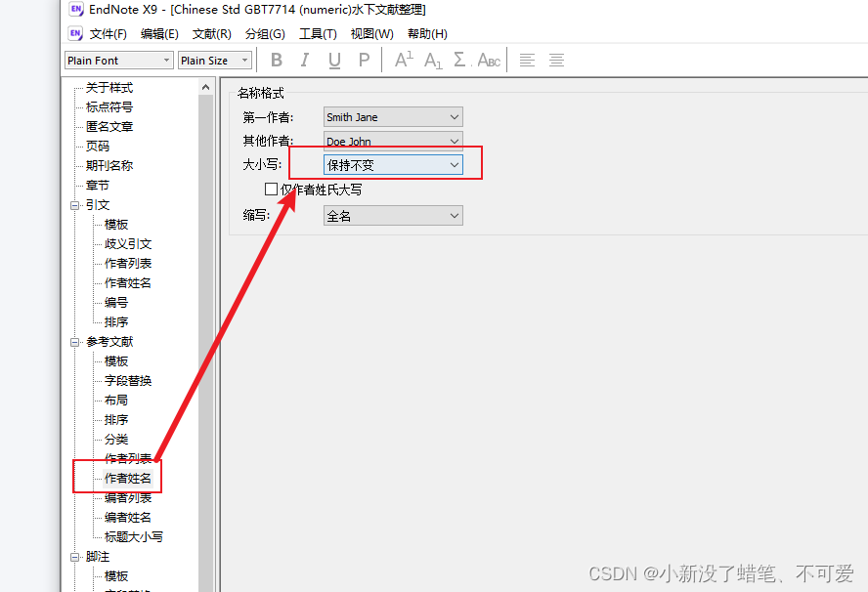
Task: Select 编者列表 under 参考文献
Action: point(128,498)
